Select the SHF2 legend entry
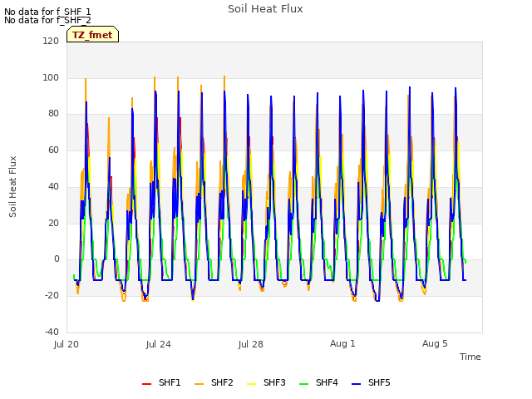This screenshot has height=399, width=532. (214, 383)
